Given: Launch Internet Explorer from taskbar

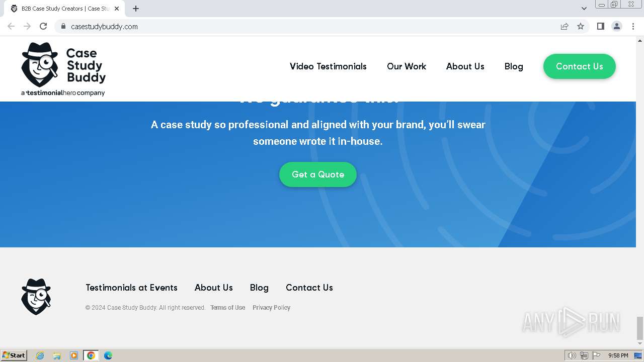Looking at the screenshot, I should [x=40, y=355].
